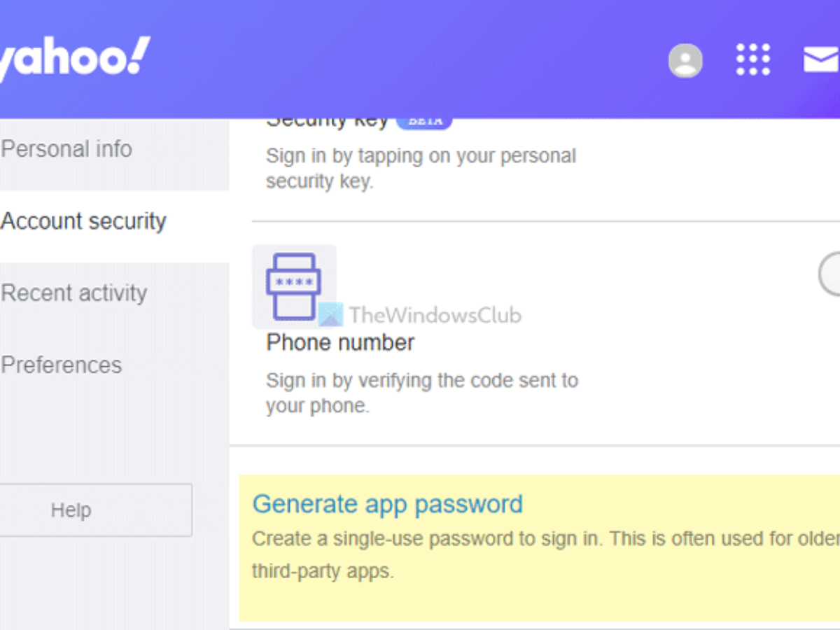Click the phone code verification description

[421, 393]
